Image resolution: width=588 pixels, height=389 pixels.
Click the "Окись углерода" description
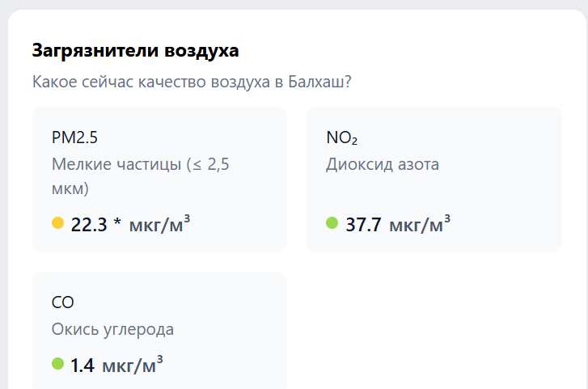point(112,329)
